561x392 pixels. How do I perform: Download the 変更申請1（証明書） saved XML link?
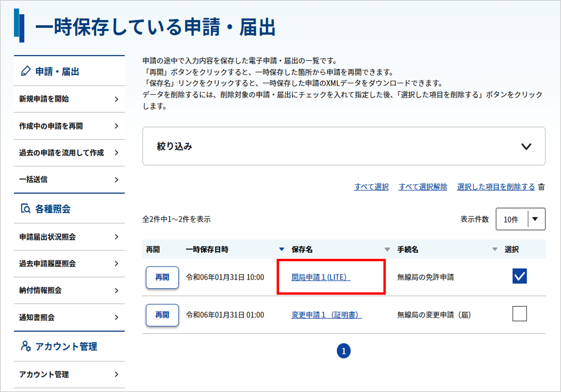click(327, 315)
